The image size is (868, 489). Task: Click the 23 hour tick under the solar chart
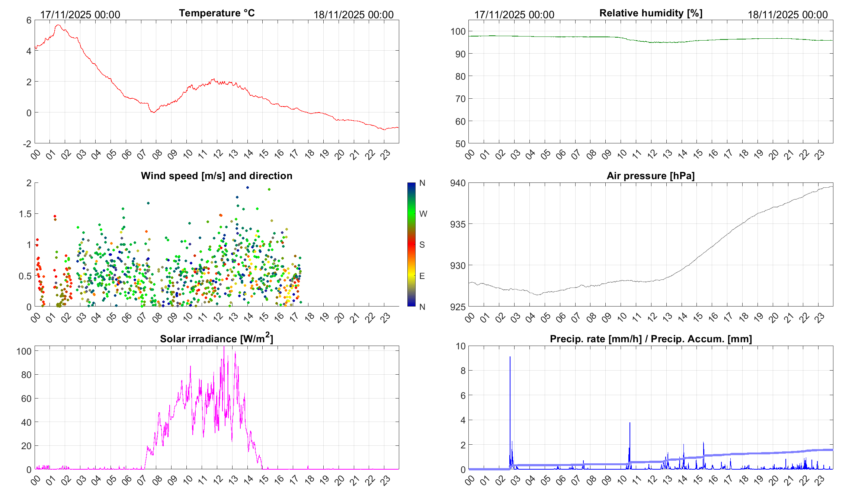pos(385,480)
